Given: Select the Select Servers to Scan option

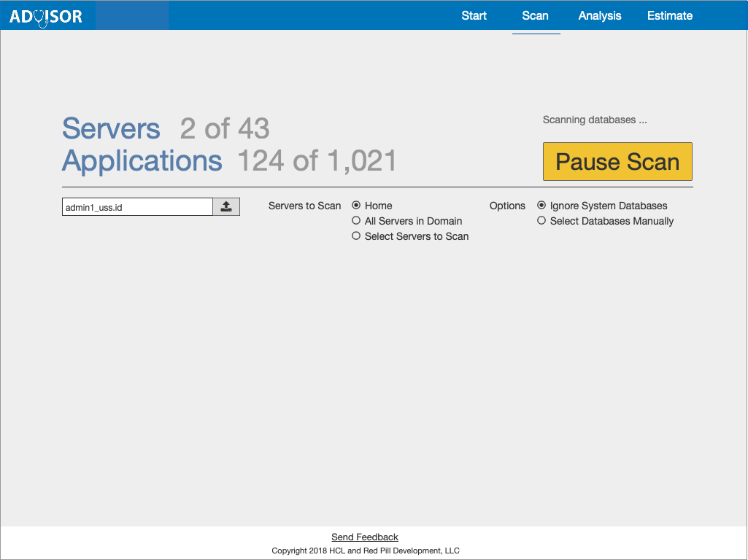Looking at the screenshot, I should coord(357,236).
